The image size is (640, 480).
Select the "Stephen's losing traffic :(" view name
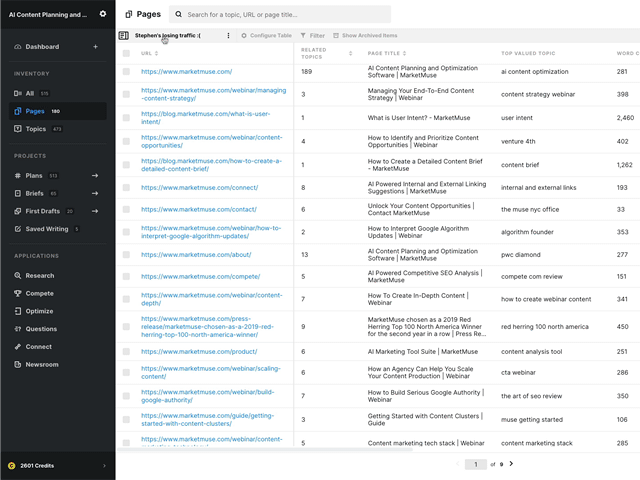coord(167,36)
